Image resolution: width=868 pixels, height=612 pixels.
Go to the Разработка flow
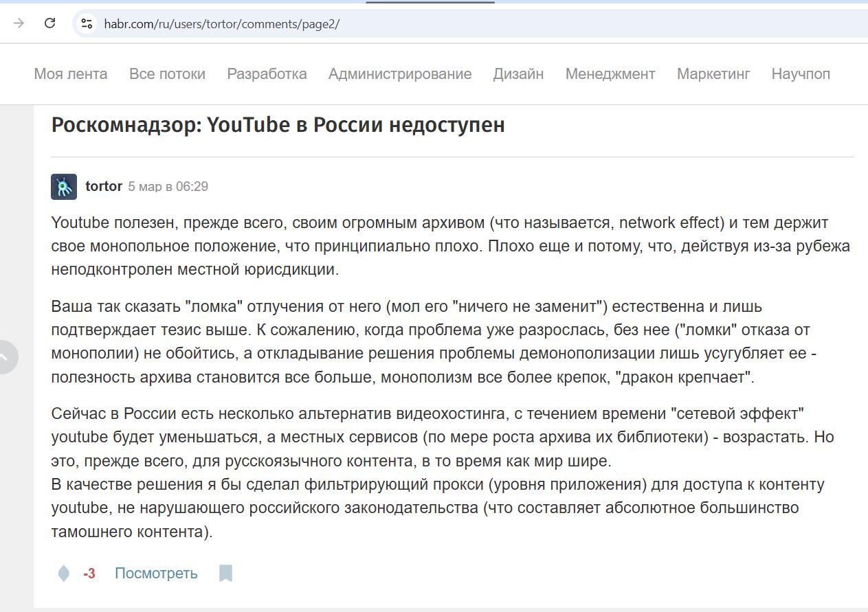[x=267, y=73]
